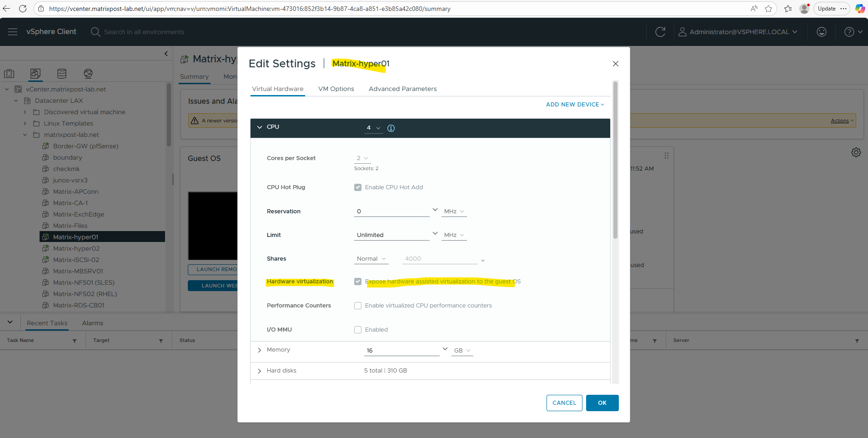The height and width of the screenshot is (438, 868).
Task: Click the OK button
Action: 602,403
